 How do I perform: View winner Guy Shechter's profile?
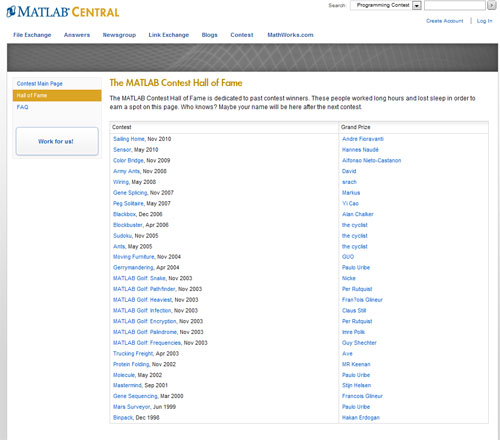coord(359,342)
